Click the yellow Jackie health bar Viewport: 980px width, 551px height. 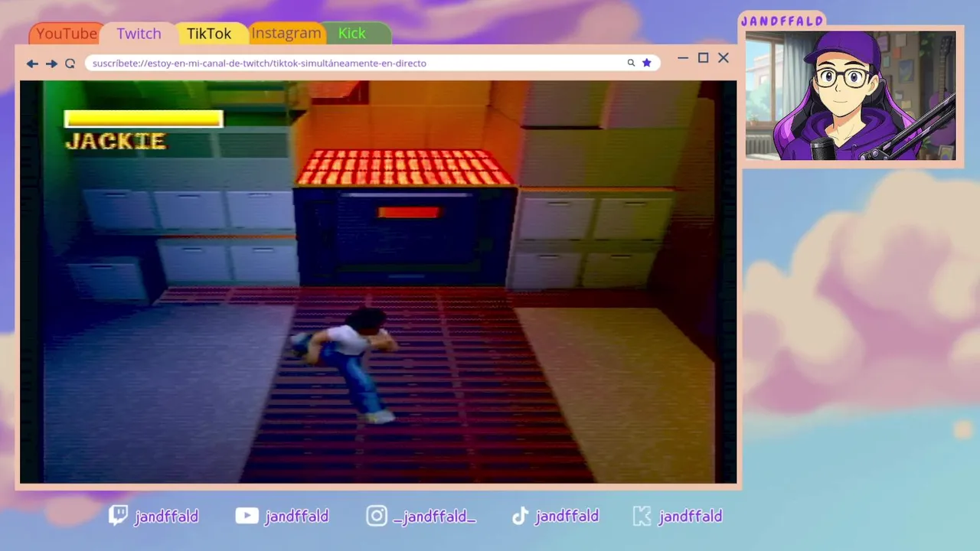[x=144, y=119]
